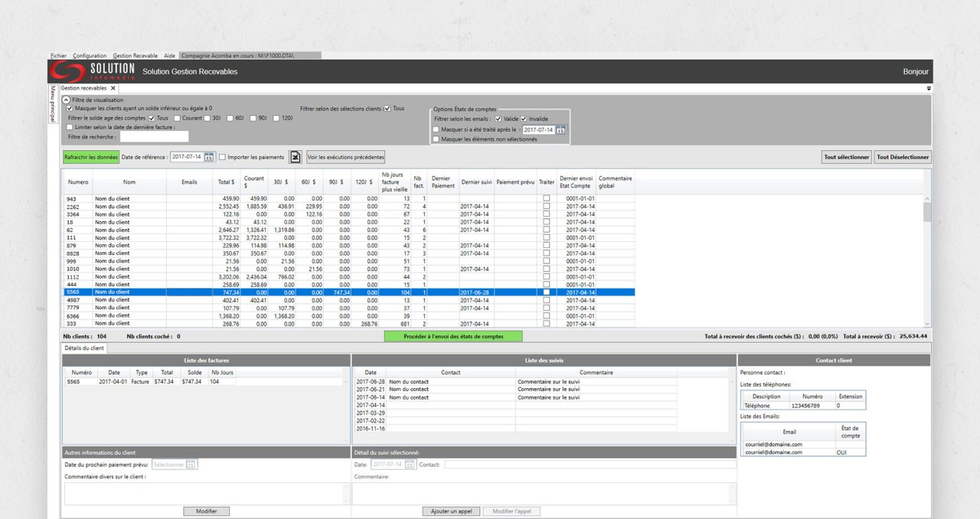Image resolution: width=980 pixels, height=519 pixels.
Task: Collapse the Filtre de visualisation panel
Action: 65,100
